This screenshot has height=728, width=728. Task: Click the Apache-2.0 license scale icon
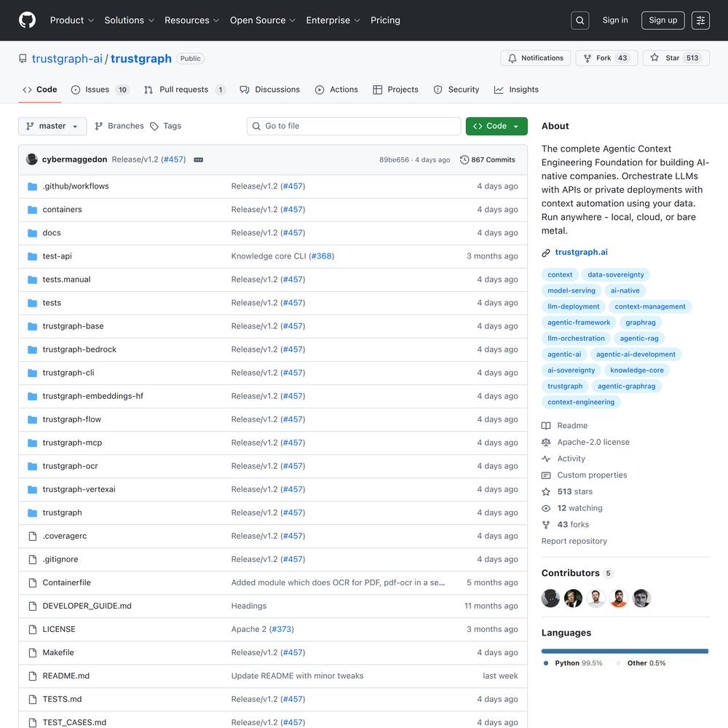[x=546, y=443]
